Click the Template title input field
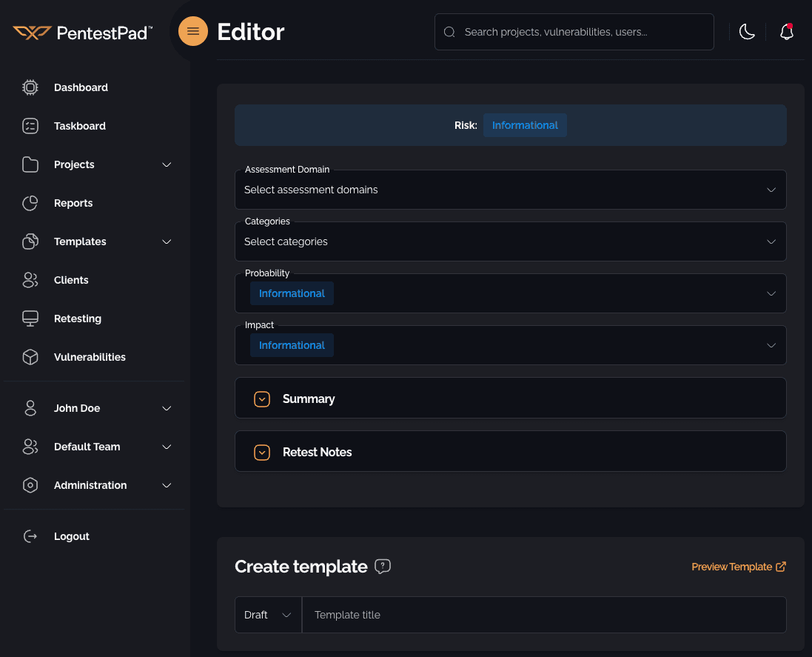Image resolution: width=812 pixels, height=657 pixels. (x=544, y=615)
